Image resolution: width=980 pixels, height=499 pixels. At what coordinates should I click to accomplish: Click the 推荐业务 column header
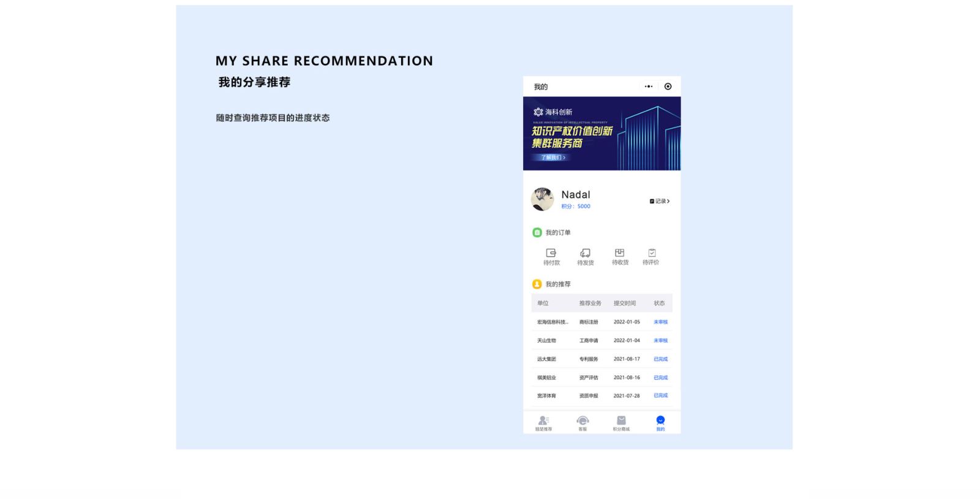[x=590, y=303]
